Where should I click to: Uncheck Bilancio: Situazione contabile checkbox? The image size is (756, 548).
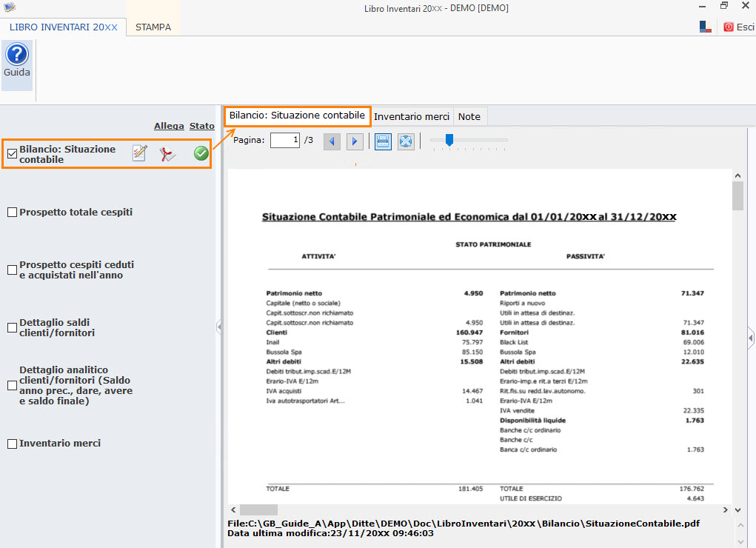click(x=12, y=154)
